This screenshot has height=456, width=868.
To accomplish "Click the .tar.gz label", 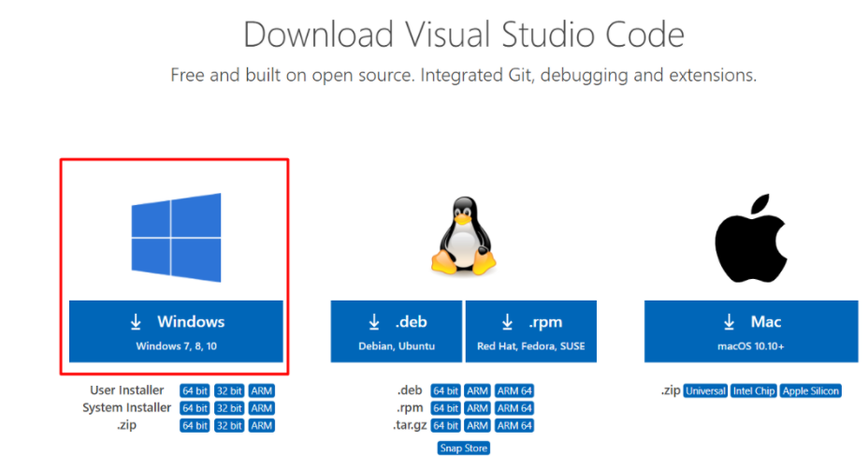I will tap(410, 425).
